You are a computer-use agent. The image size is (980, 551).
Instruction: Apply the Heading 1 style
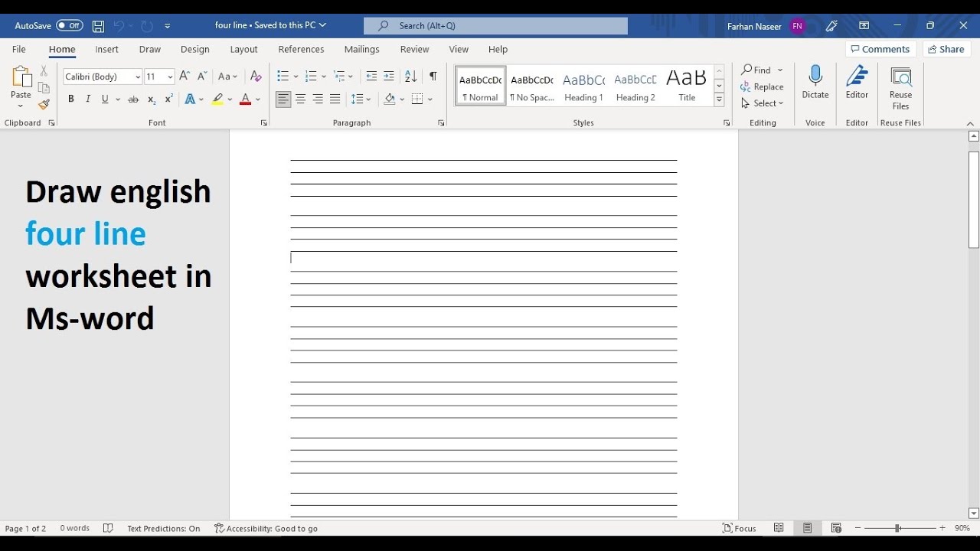pos(583,86)
